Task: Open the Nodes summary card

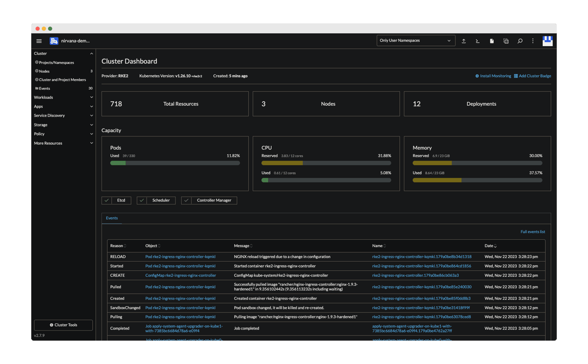Action: 326,104
